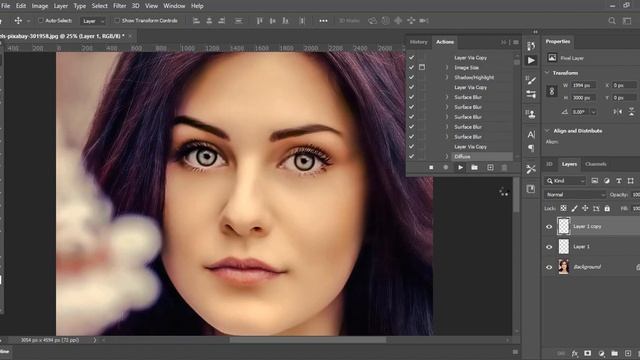The height and width of the screenshot is (360, 640).
Task: Open the Normal blend mode dropdown
Action: [576, 195]
